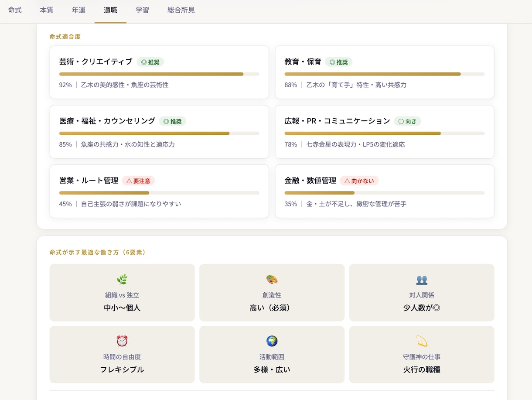Switch to the 本質 tab

(47, 10)
